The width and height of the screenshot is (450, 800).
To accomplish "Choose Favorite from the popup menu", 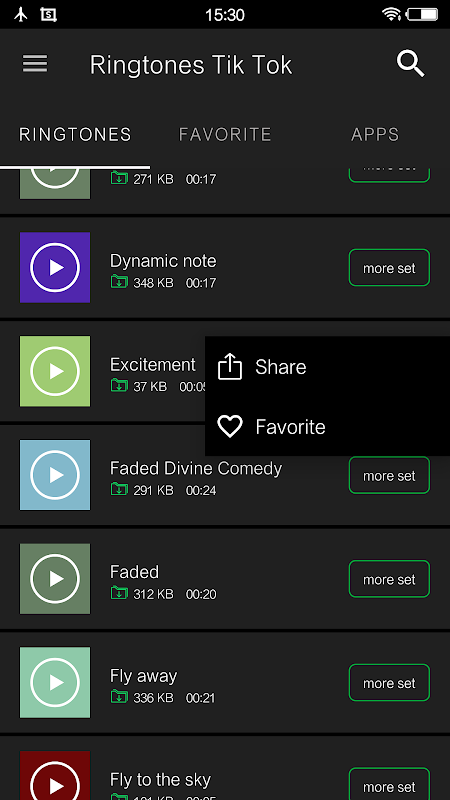I will [x=328, y=427].
